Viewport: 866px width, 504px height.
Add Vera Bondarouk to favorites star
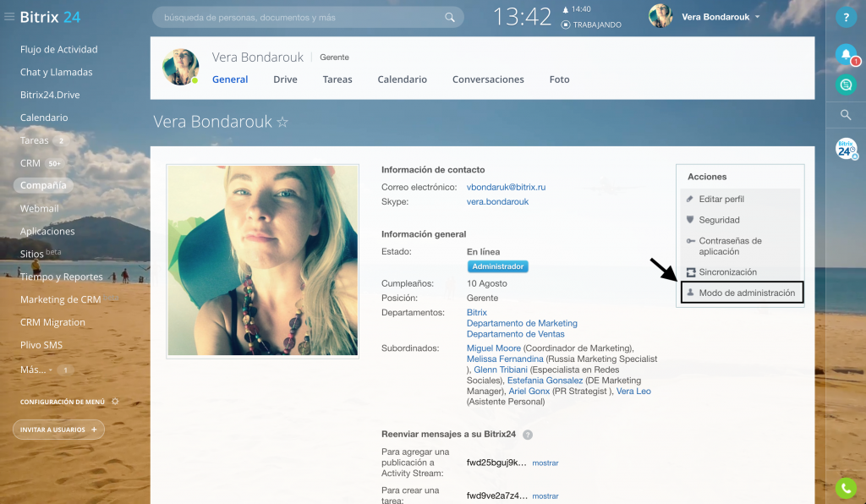point(282,122)
